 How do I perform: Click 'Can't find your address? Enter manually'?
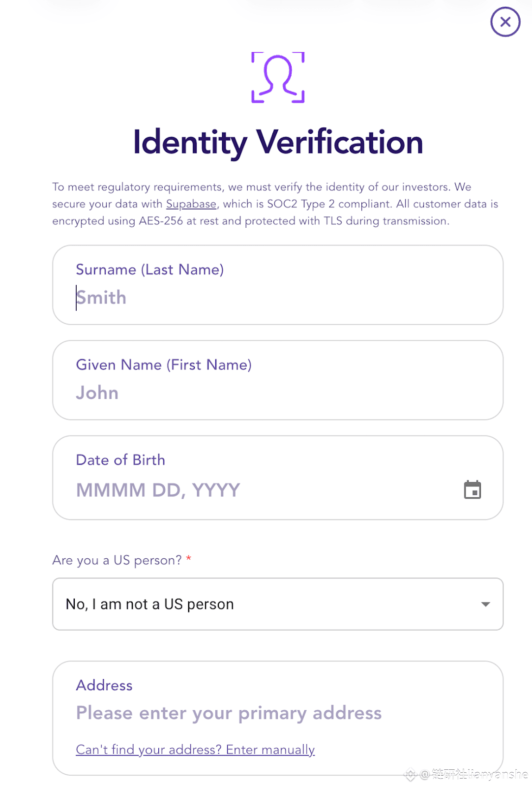[x=195, y=750]
